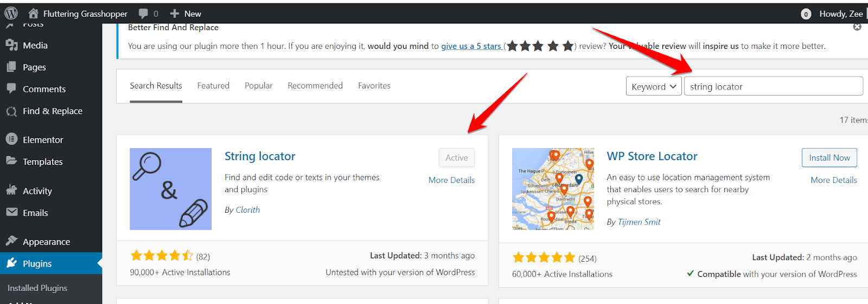Click the String locator description text

302,183
